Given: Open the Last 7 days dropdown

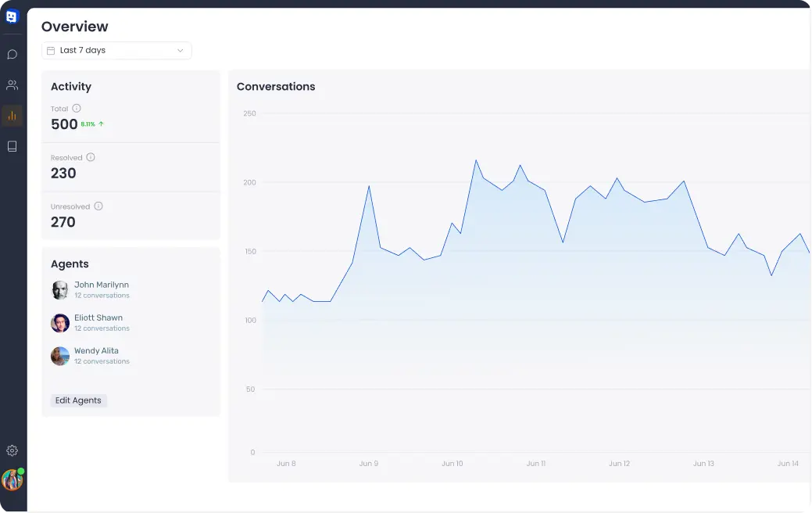Looking at the screenshot, I should click(x=116, y=50).
